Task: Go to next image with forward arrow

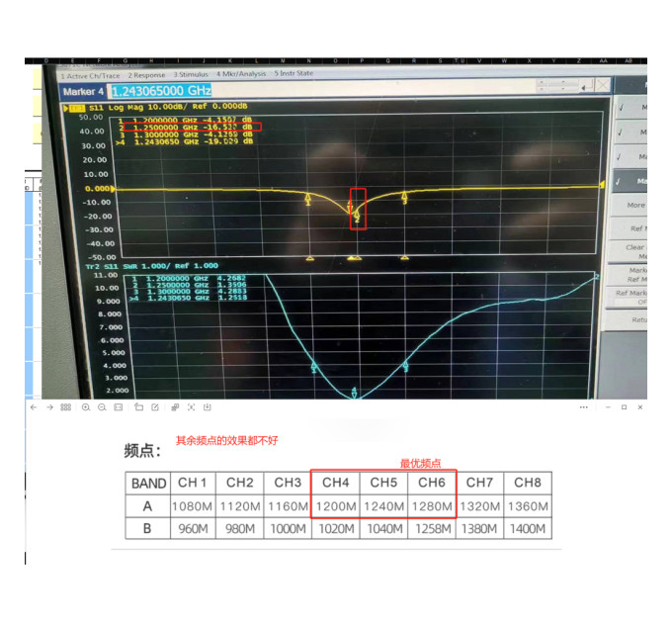Action: pyautogui.click(x=49, y=407)
